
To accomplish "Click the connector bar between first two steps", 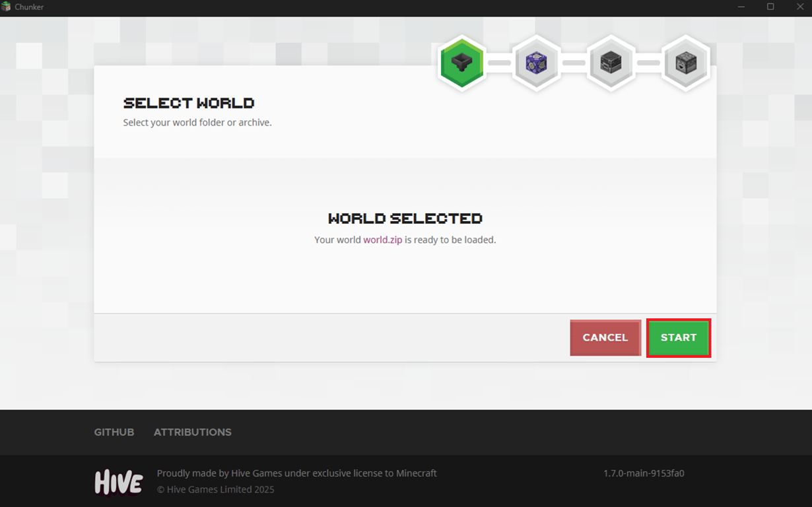I will [499, 63].
